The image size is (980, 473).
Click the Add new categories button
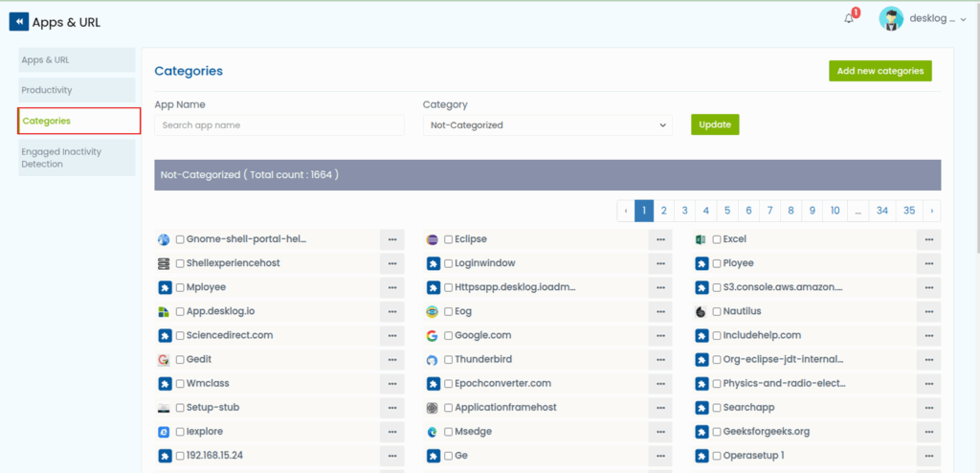pos(880,71)
